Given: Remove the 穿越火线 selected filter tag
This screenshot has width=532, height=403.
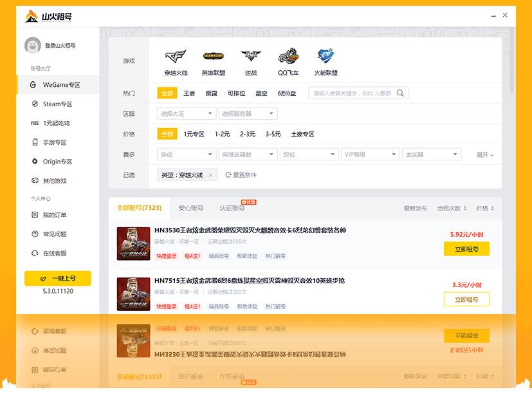Looking at the screenshot, I should [x=210, y=175].
